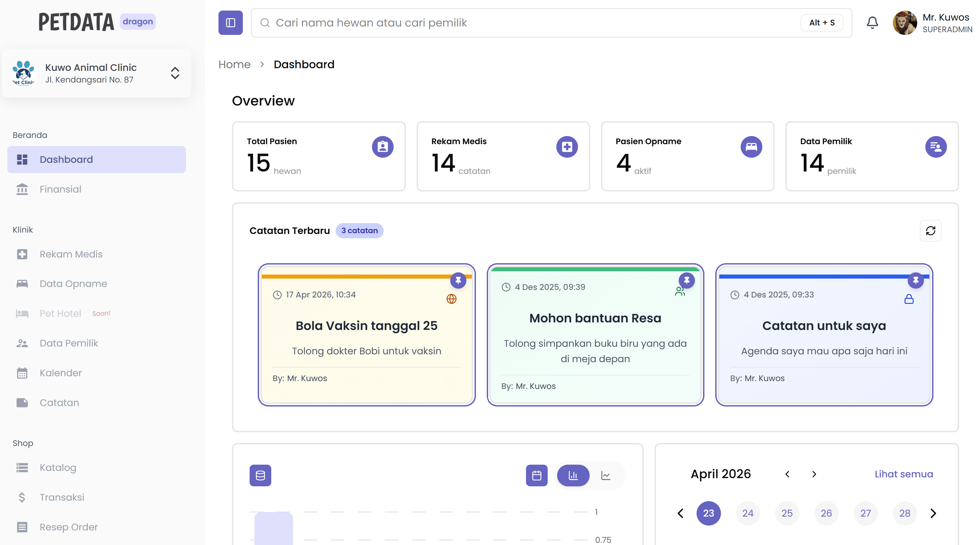Select date 25 in calendar strip
Screen dimensions: 980x545
(x=787, y=513)
